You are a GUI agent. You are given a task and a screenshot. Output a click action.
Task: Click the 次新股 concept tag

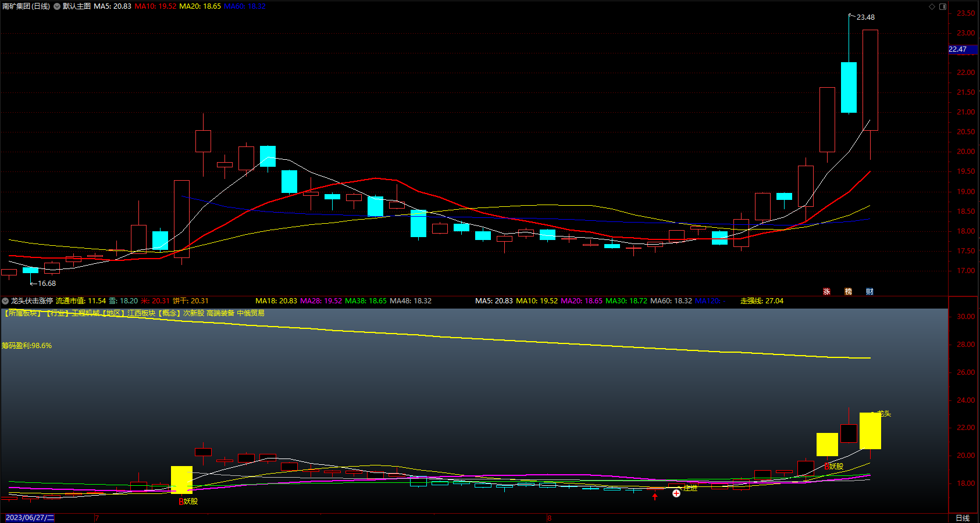(x=194, y=313)
